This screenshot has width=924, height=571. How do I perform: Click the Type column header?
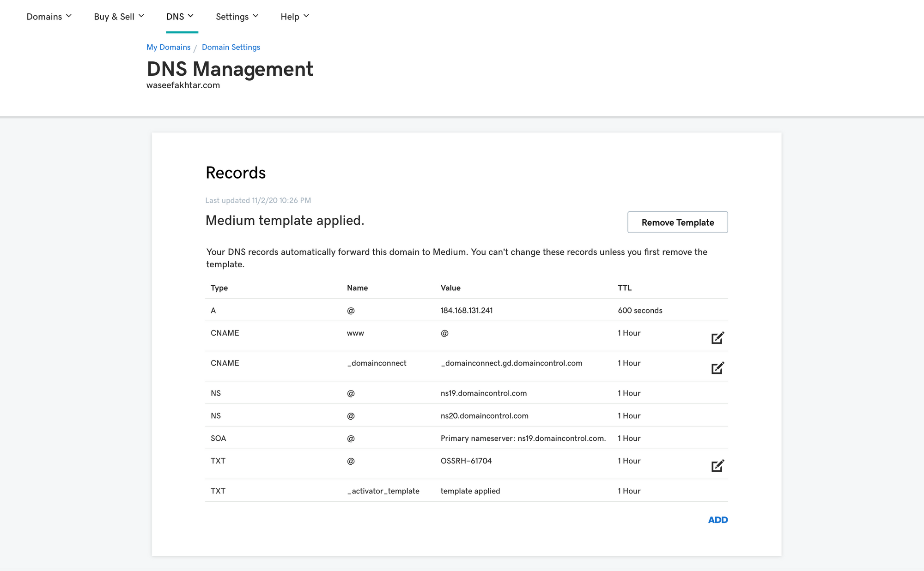219,288
